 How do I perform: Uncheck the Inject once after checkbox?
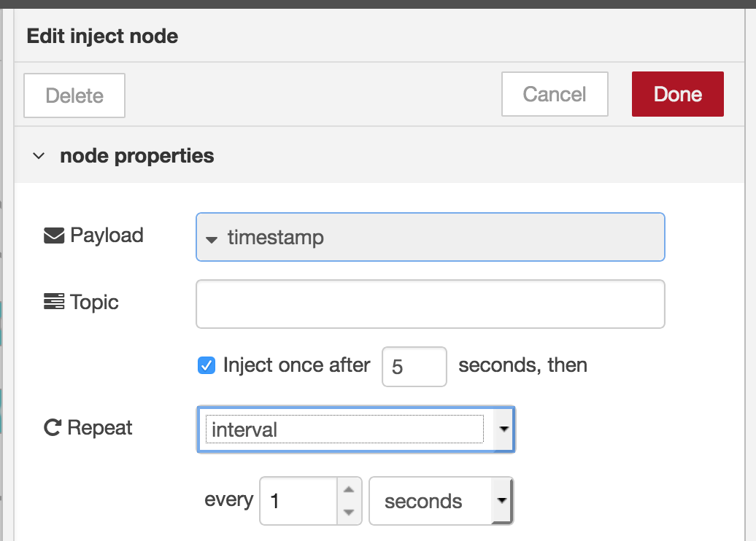(x=207, y=365)
